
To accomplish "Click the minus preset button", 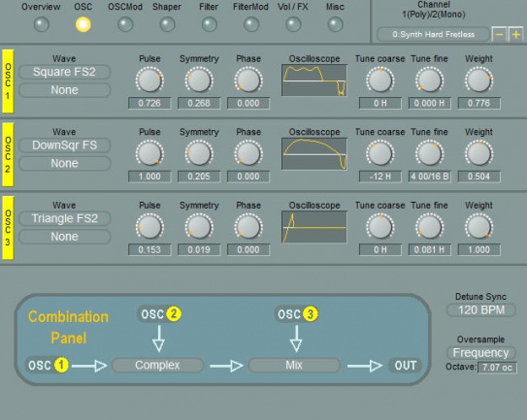I will tap(499, 34).
